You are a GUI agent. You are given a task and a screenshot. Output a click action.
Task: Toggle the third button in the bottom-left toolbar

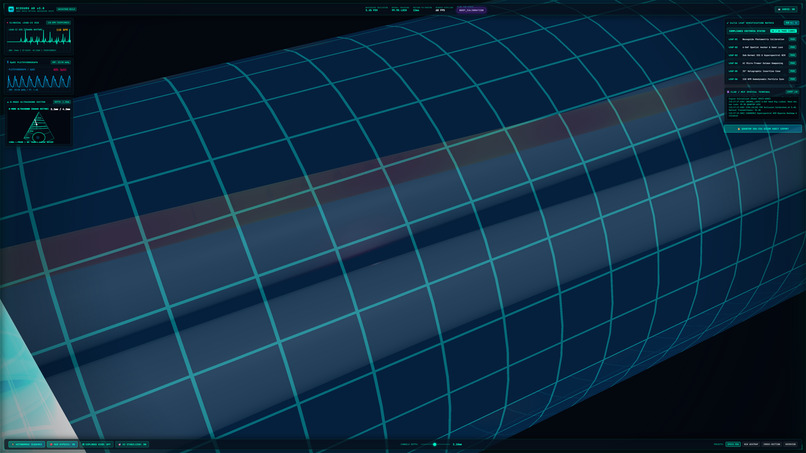pos(97,444)
